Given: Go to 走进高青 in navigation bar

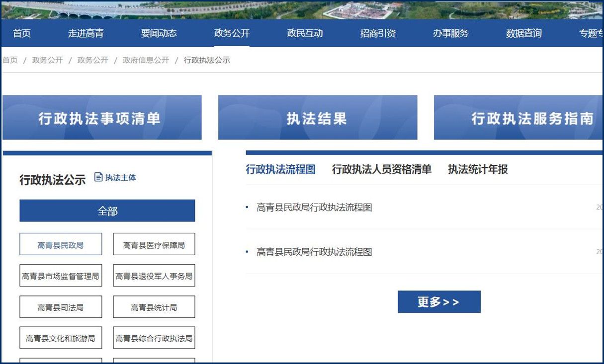Looking at the screenshot, I should click(x=86, y=33).
